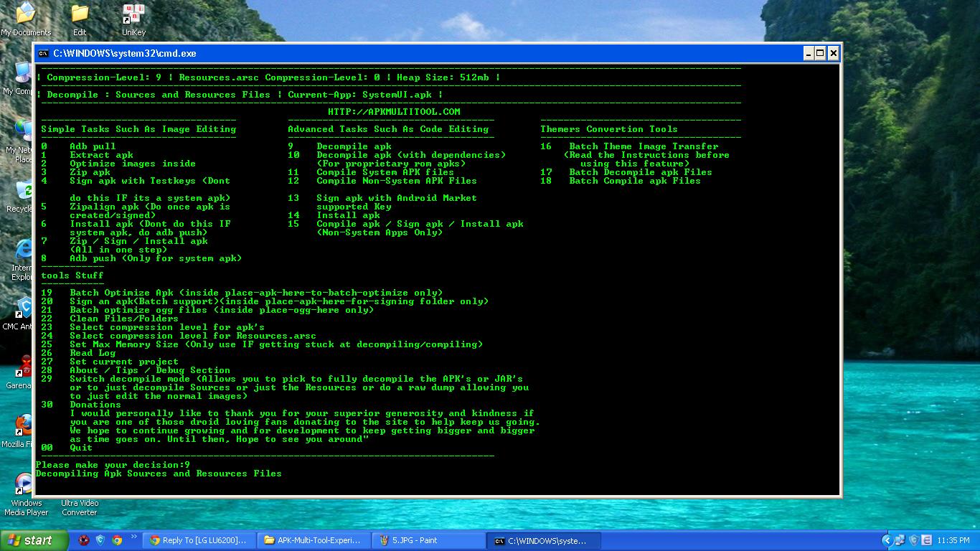Click the 'Batch Theme Image Transfer' line

click(x=629, y=146)
